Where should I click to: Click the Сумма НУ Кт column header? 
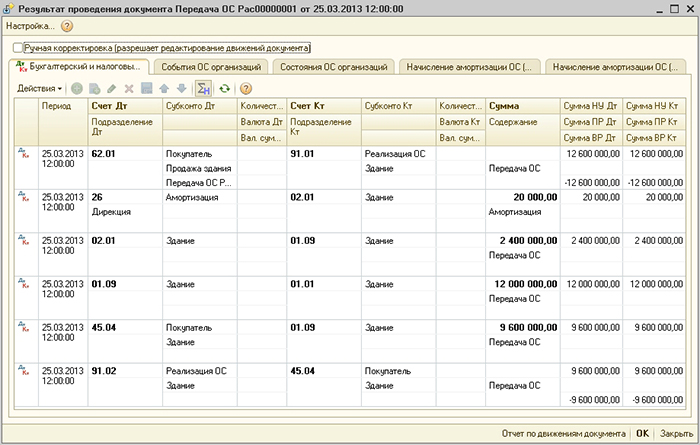654,106
